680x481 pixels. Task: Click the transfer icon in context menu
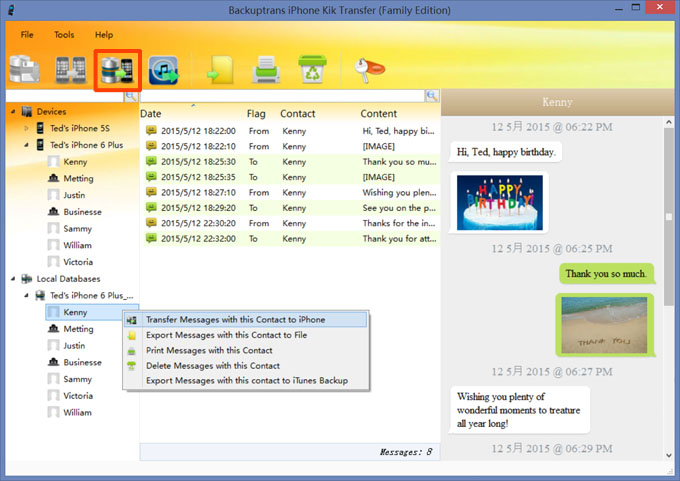131,320
